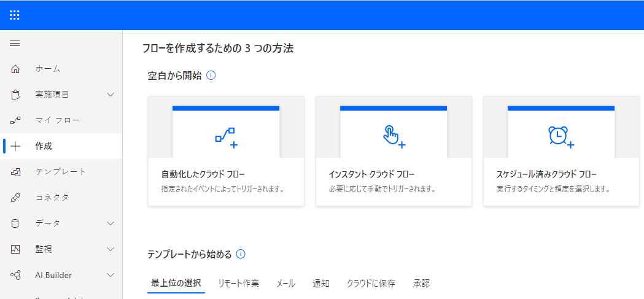Click heading フローを作成するための 3 つの方法

coord(218,49)
